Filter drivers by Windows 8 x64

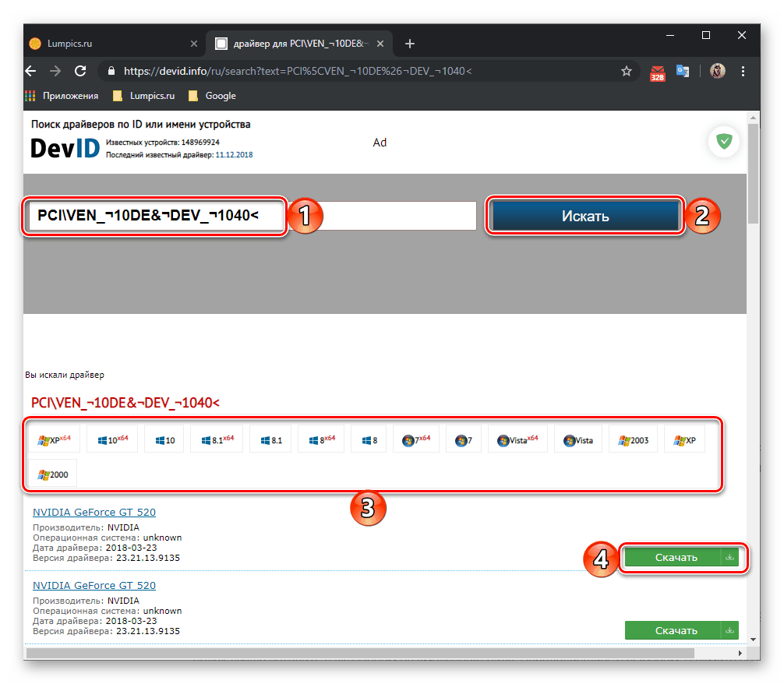[322, 440]
